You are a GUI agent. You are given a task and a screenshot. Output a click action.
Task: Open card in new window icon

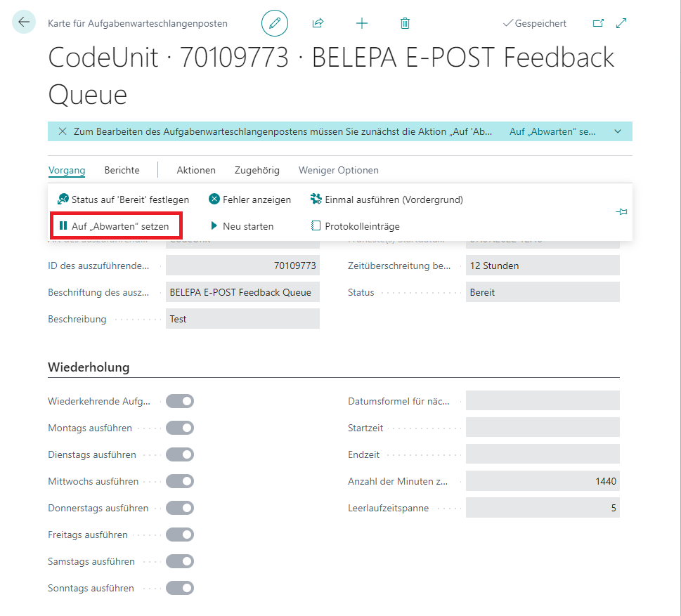click(x=598, y=23)
